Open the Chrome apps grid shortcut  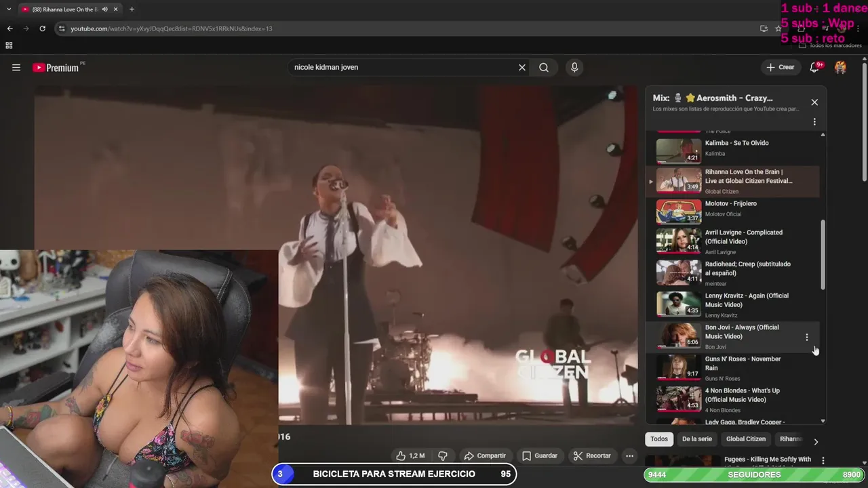tap(9, 45)
